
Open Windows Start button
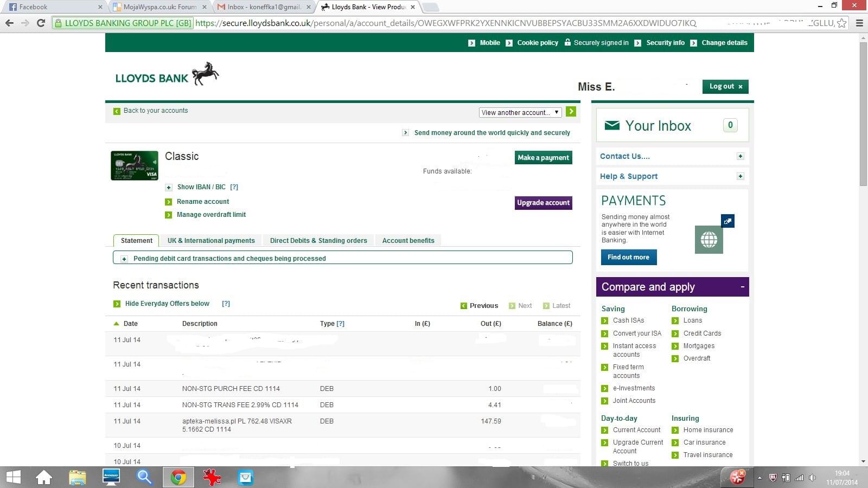click(13, 477)
